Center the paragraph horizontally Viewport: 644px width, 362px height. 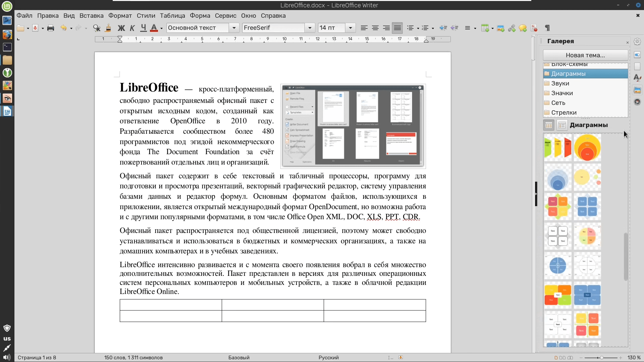[x=375, y=28]
